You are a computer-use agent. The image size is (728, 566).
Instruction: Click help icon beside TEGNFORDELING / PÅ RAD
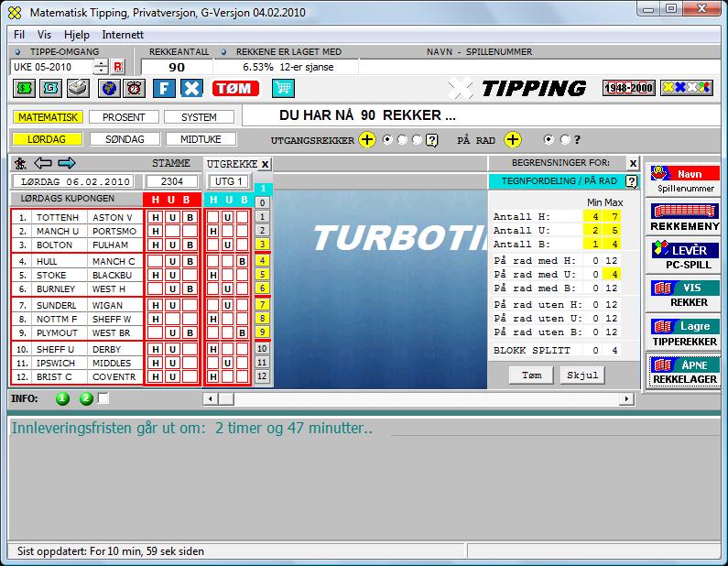click(632, 181)
